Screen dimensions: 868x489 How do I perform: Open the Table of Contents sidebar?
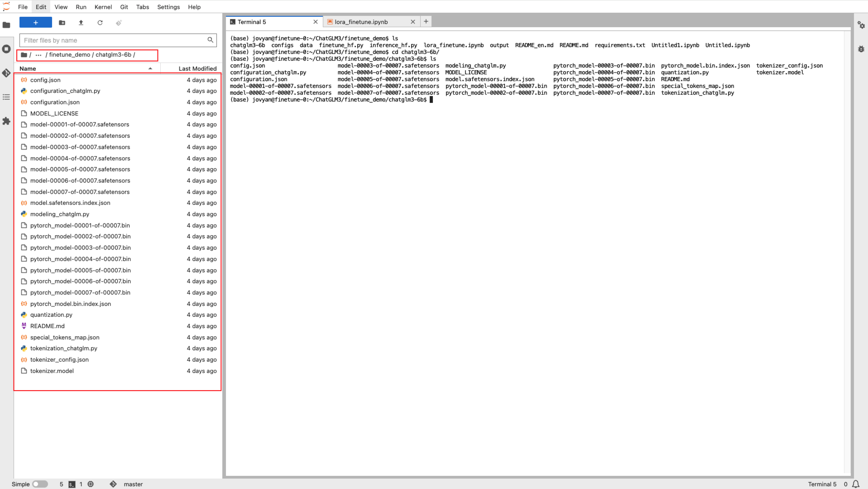(6, 97)
